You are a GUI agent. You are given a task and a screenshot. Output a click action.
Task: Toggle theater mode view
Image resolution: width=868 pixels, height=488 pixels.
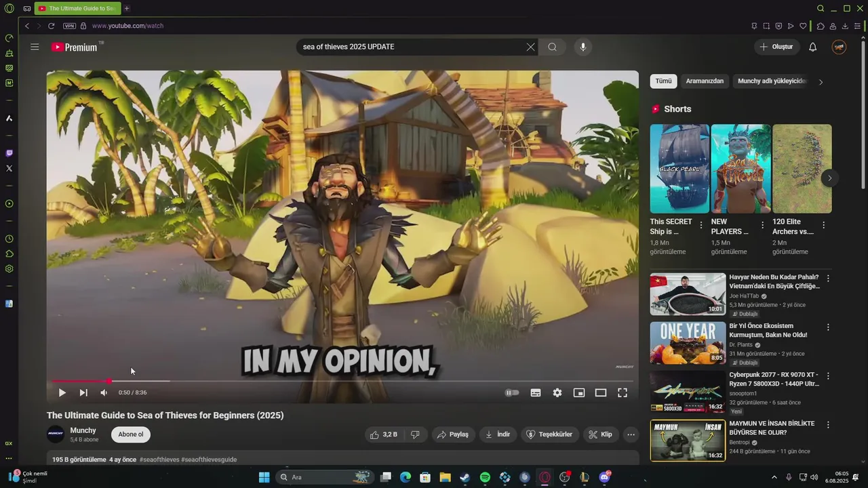pyautogui.click(x=601, y=392)
